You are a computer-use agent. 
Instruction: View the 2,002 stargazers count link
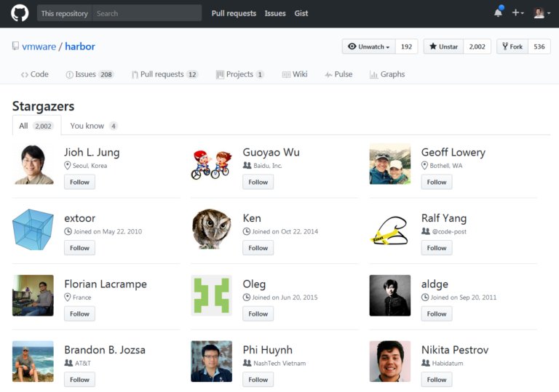click(x=477, y=47)
